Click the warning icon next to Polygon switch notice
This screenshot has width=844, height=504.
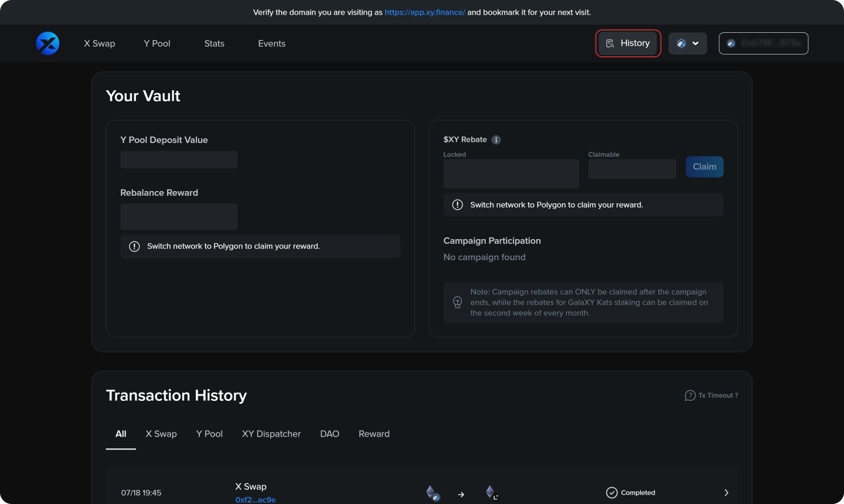(134, 246)
